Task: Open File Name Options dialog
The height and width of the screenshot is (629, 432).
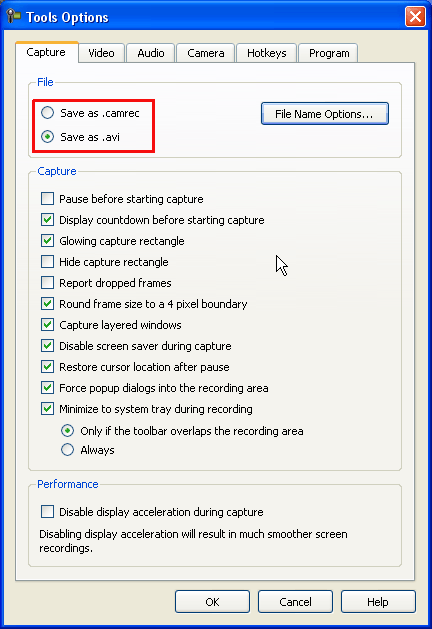Action: pos(325,114)
